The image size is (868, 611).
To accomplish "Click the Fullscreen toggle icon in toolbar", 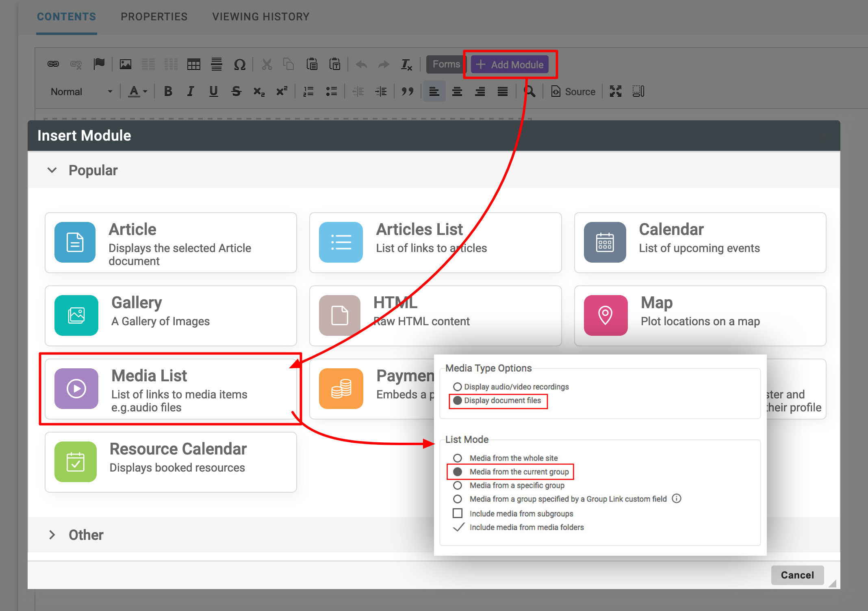I will pos(615,92).
